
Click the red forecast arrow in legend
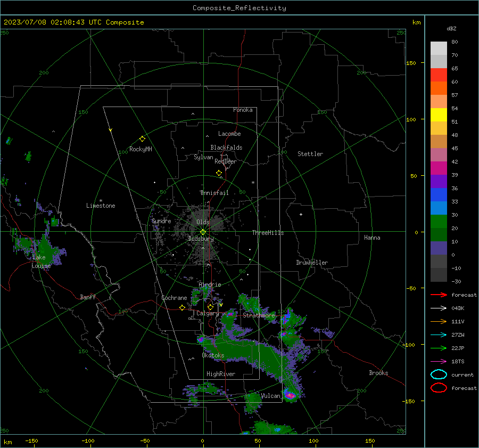tap(439, 295)
